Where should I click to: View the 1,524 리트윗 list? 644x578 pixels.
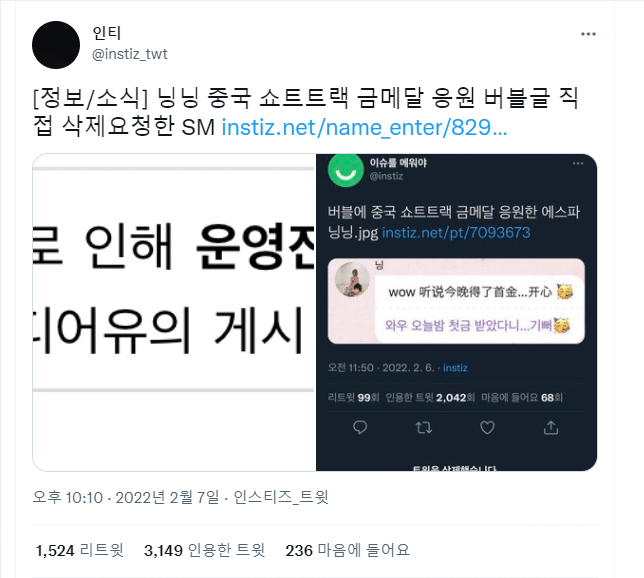pos(79,550)
